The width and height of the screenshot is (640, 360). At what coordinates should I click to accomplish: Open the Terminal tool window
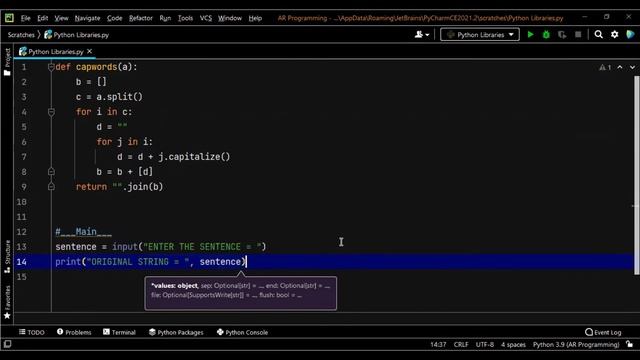click(119, 332)
